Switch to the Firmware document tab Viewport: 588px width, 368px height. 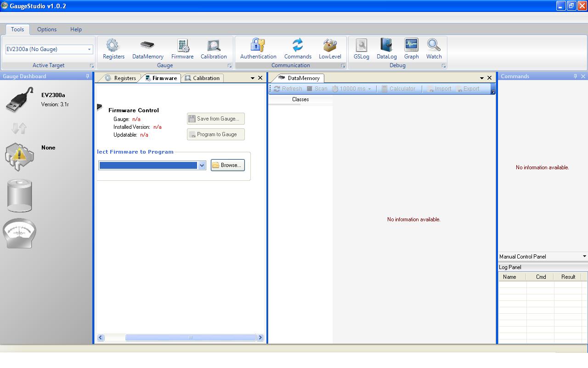click(161, 78)
